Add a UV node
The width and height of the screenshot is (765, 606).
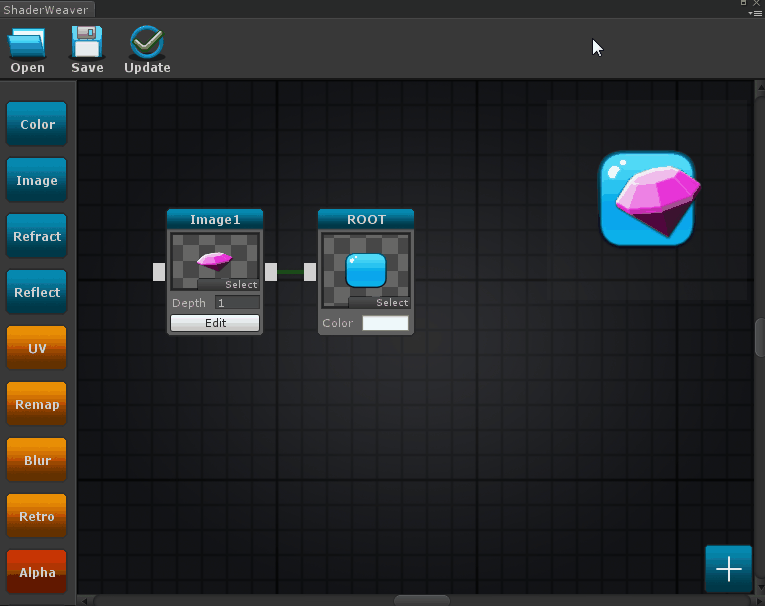click(37, 348)
